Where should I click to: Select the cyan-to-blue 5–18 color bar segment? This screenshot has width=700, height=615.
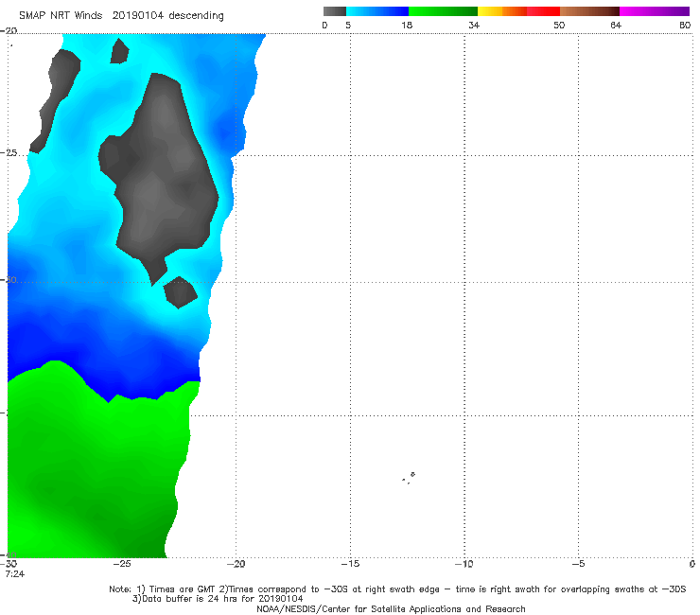[377, 11]
